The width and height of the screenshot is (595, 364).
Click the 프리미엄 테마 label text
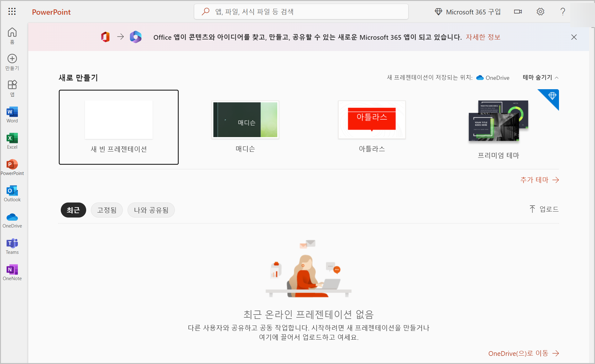(x=498, y=155)
